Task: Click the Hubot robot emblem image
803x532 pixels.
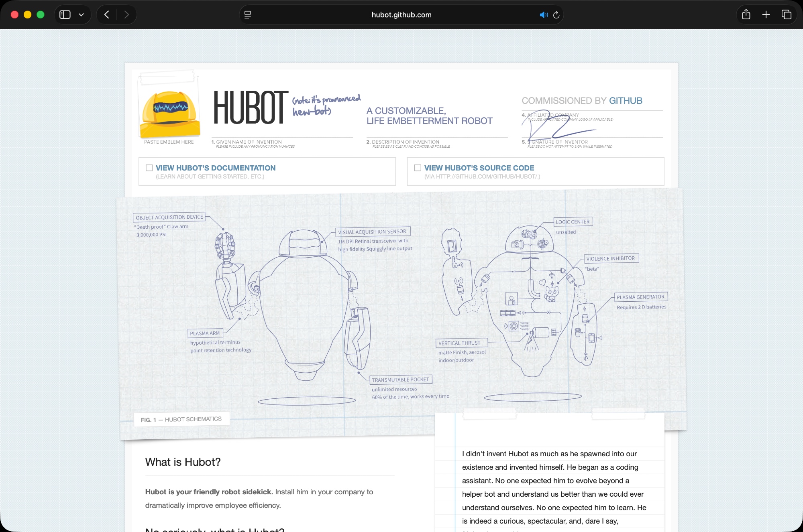Action: click(x=170, y=114)
